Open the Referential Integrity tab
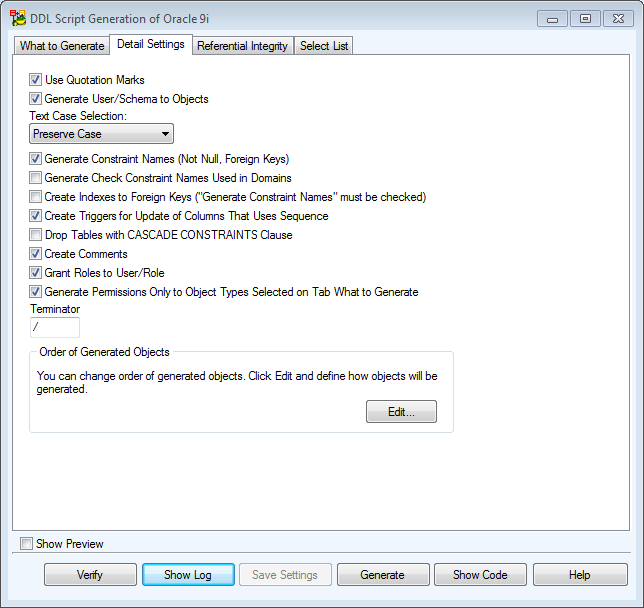644x608 pixels. [x=242, y=46]
